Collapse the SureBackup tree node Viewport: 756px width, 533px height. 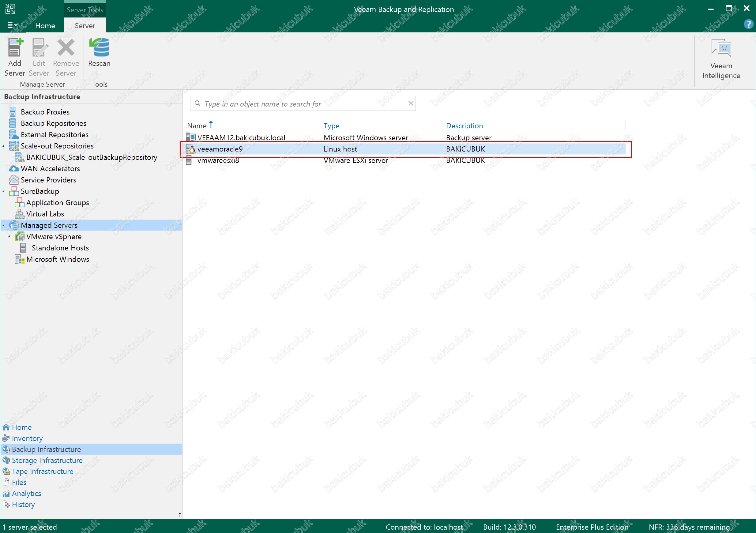pos(4,191)
